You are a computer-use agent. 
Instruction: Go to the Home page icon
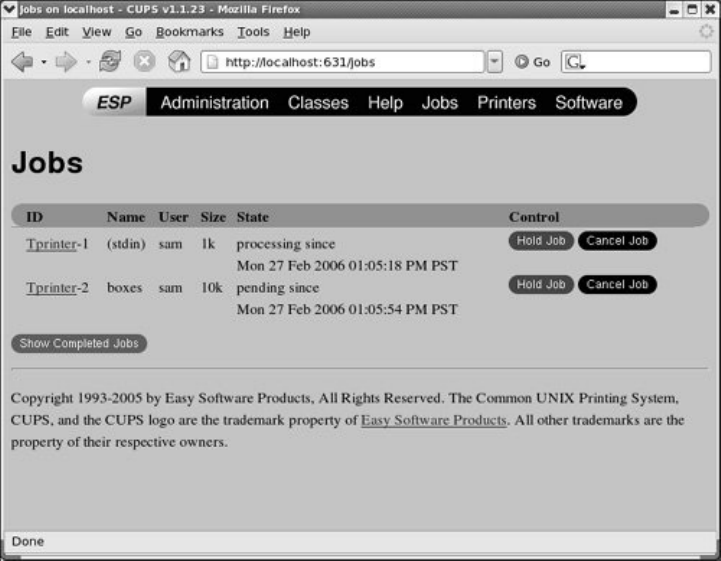click(179, 61)
